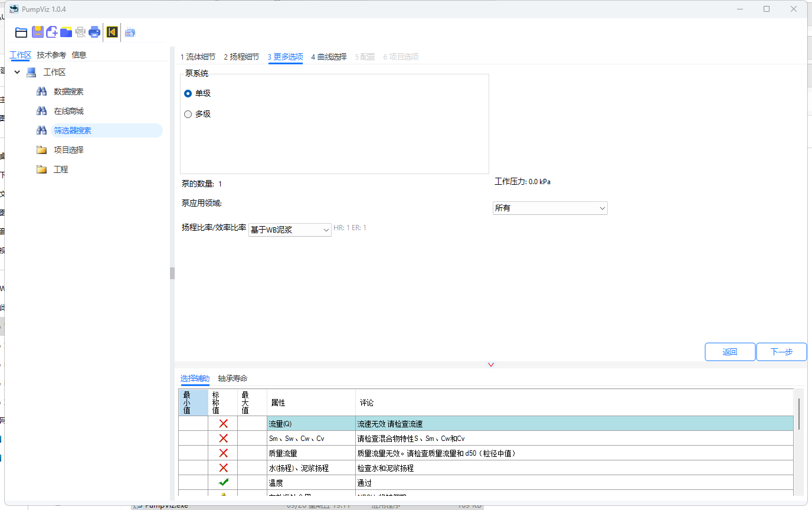Select the 筛选器搜索 search icon
The height and width of the screenshot is (510, 812).
click(x=41, y=130)
